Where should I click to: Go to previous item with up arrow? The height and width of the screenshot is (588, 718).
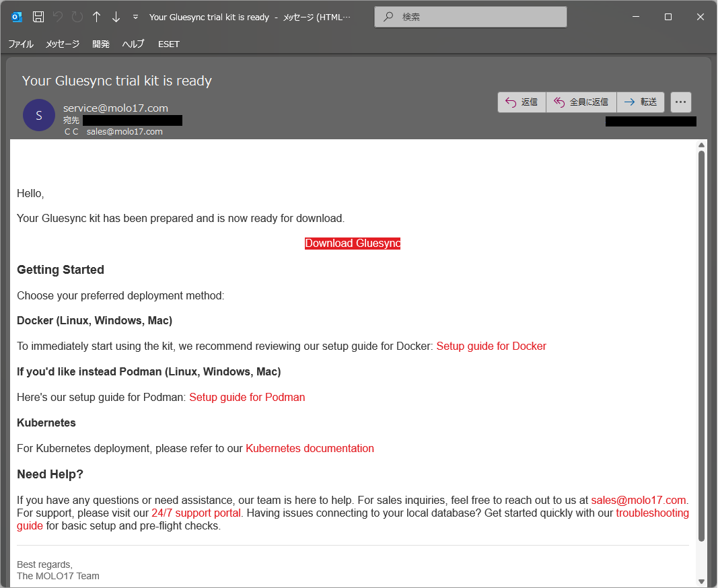96,17
